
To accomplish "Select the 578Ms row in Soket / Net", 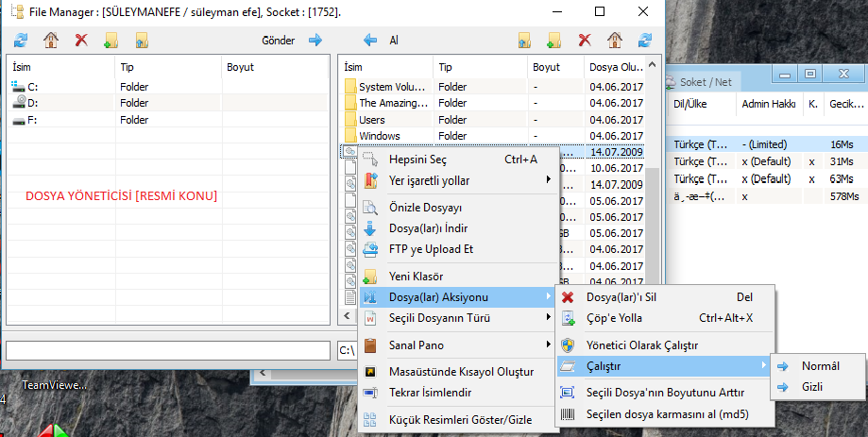I will point(767,195).
